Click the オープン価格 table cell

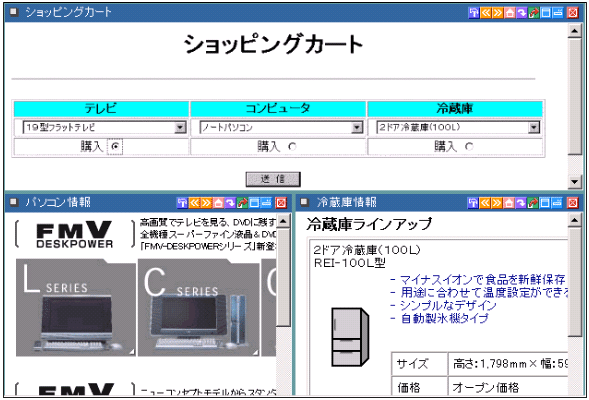pos(508,386)
